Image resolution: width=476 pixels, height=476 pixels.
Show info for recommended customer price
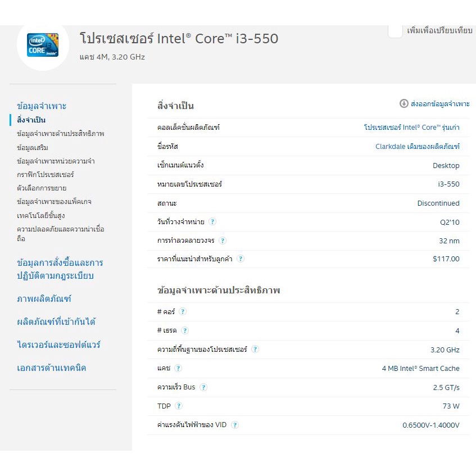pos(241,259)
